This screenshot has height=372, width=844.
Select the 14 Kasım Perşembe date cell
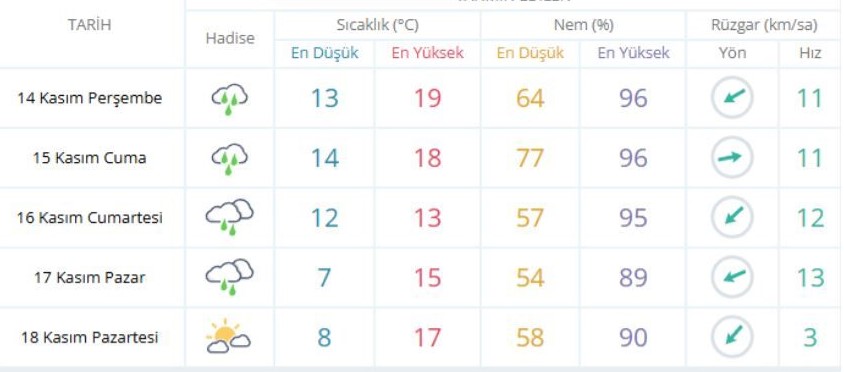point(89,99)
